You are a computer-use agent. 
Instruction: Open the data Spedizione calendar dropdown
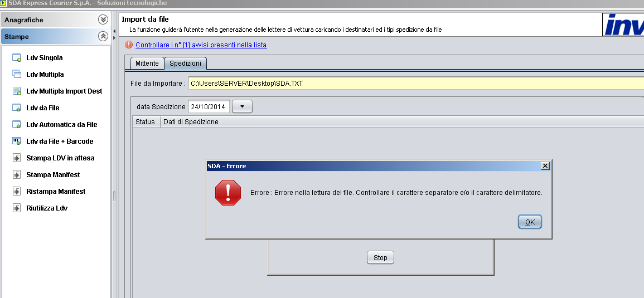coord(243,106)
